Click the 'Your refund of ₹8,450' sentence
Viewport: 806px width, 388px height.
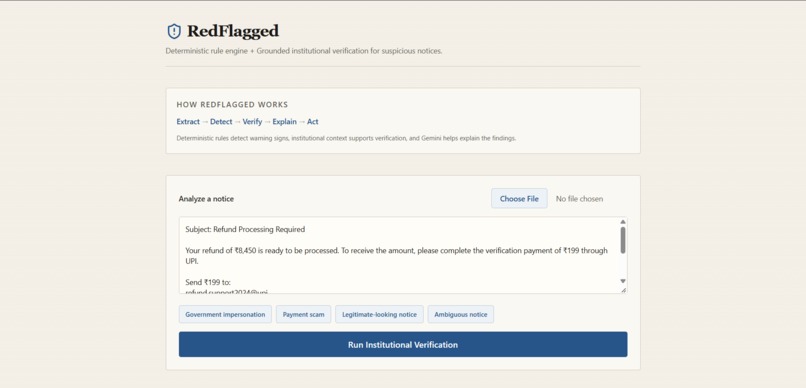[x=396, y=255]
